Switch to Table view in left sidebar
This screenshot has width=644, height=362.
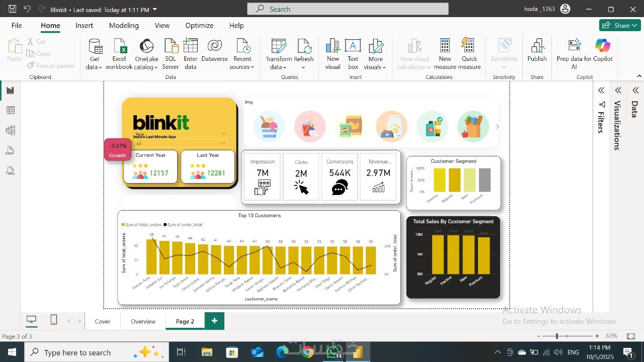(10, 111)
